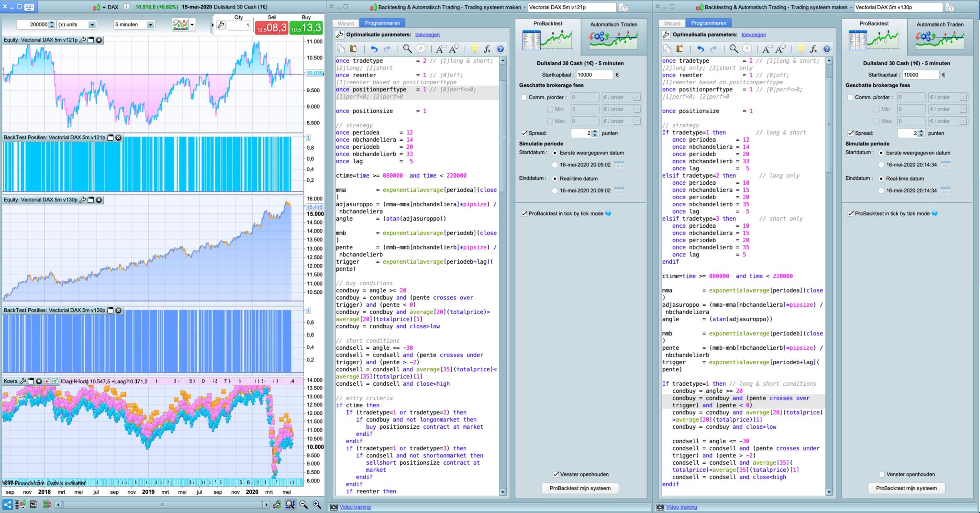Enable Venster openhouden in the v130p window
980x513 pixels.
(881, 474)
